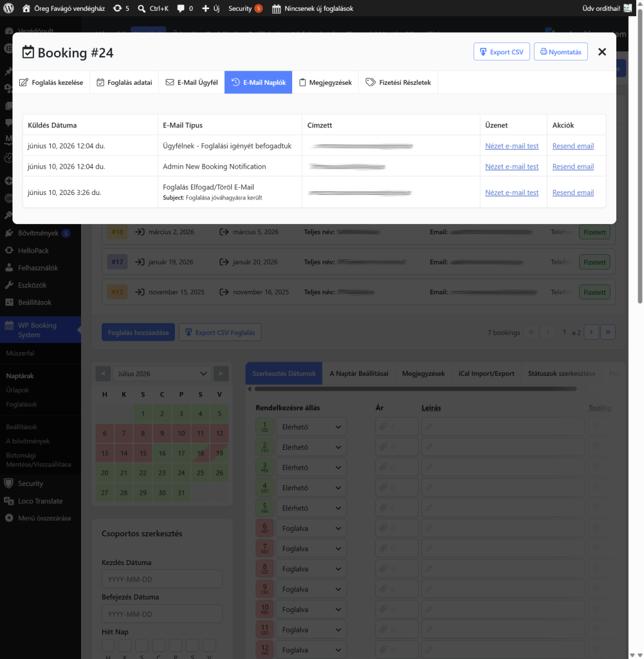Open the Megjegyzések tab in the dialog
The image size is (644, 659).
click(x=325, y=82)
